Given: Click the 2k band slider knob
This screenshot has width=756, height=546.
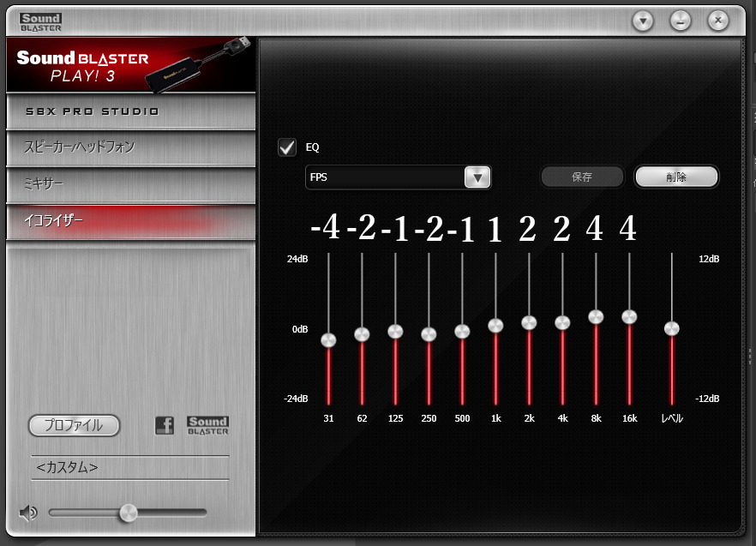Looking at the screenshot, I should [529, 322].
